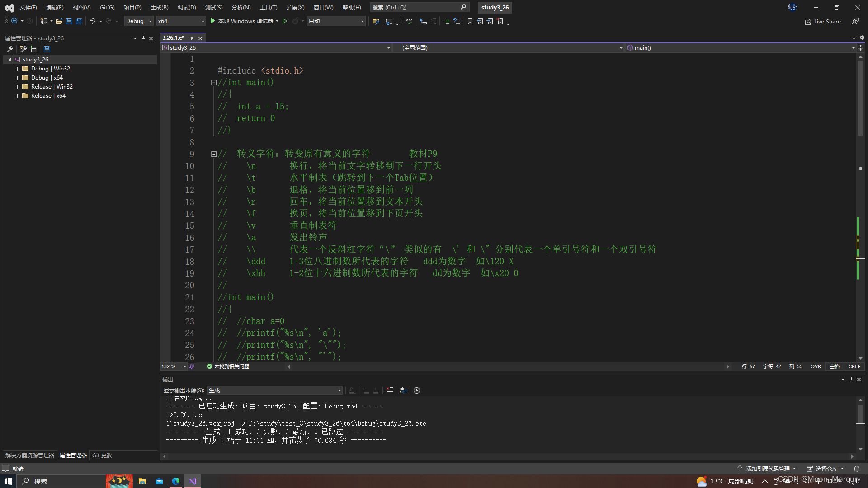Switch to the Git 更改 panel tab
Screen dimensions: 868x488
tap(102, 455)
